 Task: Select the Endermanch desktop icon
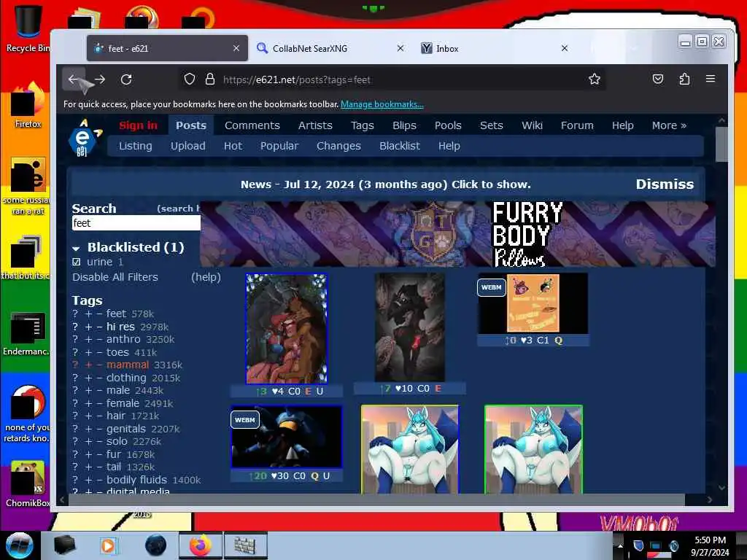(x=27, y=333)
